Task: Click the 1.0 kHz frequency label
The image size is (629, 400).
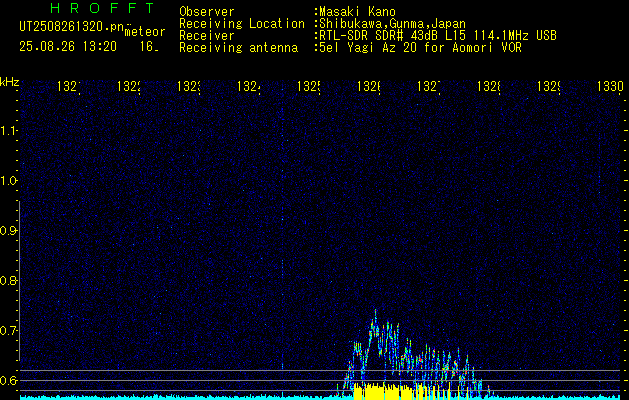Action: pos(8,181)
